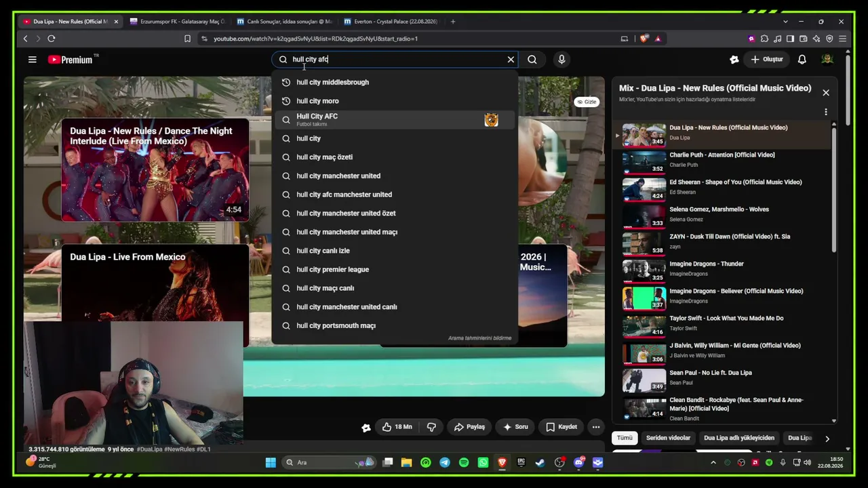Pick suggestion hull city canlı izle
868x488 pixels.
(395, 251)
